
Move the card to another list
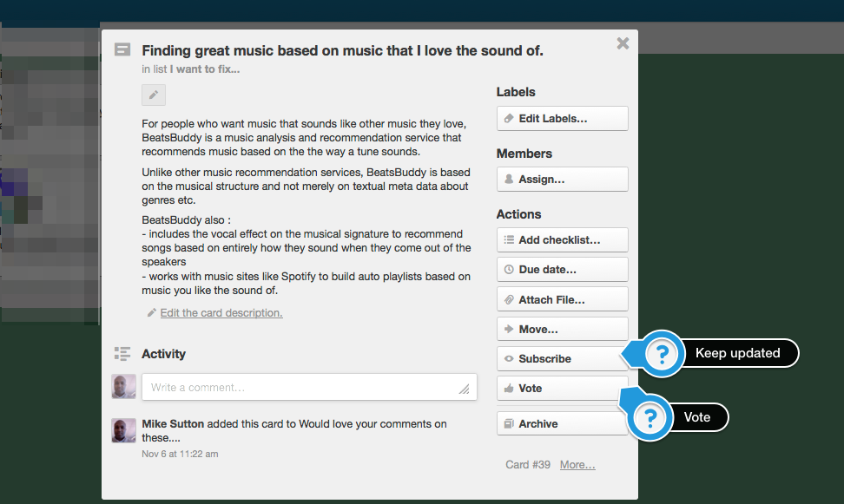click(562, 329)
